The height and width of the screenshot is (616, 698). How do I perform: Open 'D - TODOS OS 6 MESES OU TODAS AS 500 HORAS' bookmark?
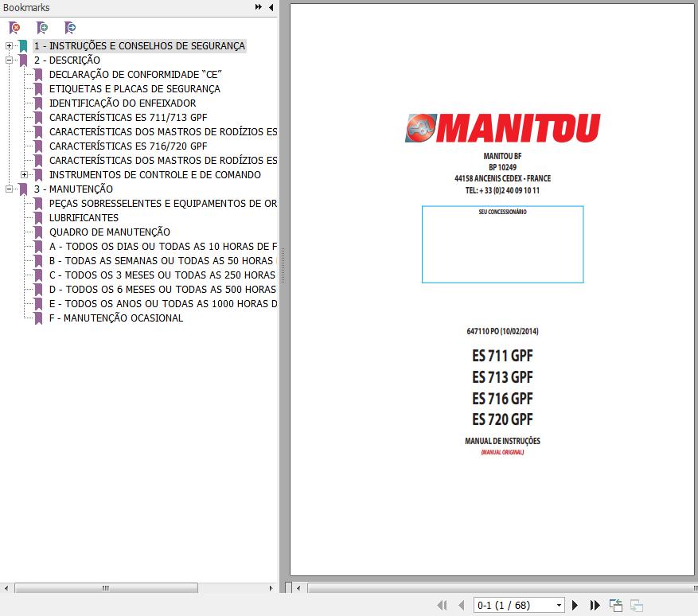[163, 290]
